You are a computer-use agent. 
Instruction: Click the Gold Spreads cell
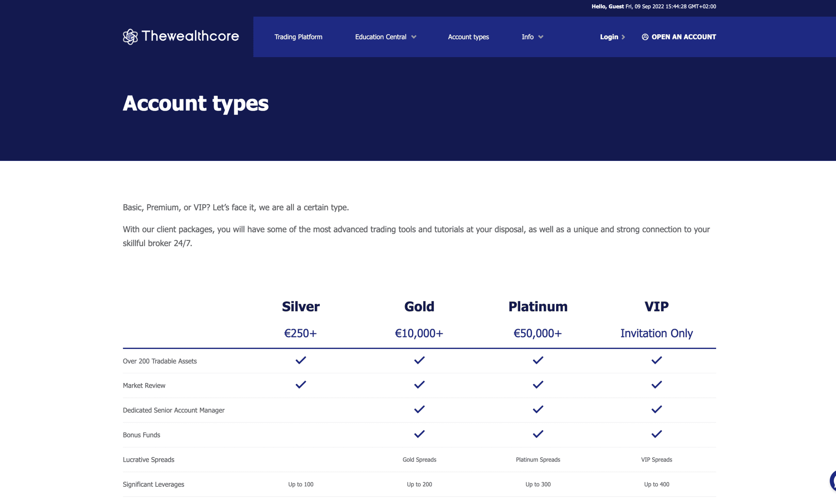click(x=419, y=460)
